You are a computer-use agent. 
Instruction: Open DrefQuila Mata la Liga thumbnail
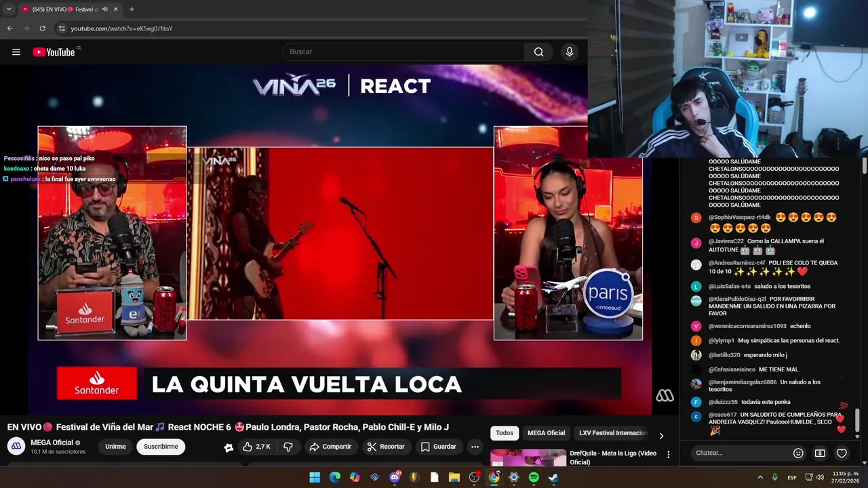click(x=528, y=458)
